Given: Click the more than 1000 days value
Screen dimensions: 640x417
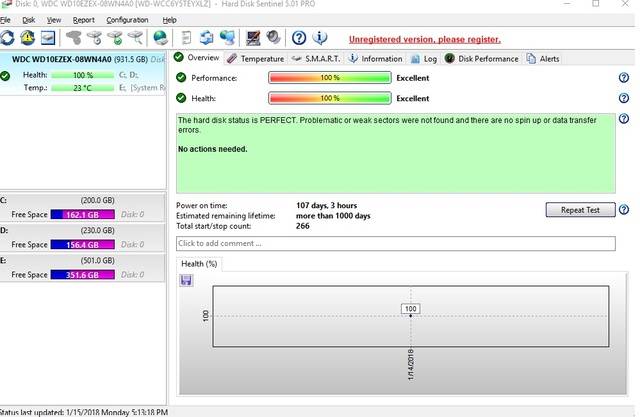Looking at the screenshot, I should click(x=333, y=215).
